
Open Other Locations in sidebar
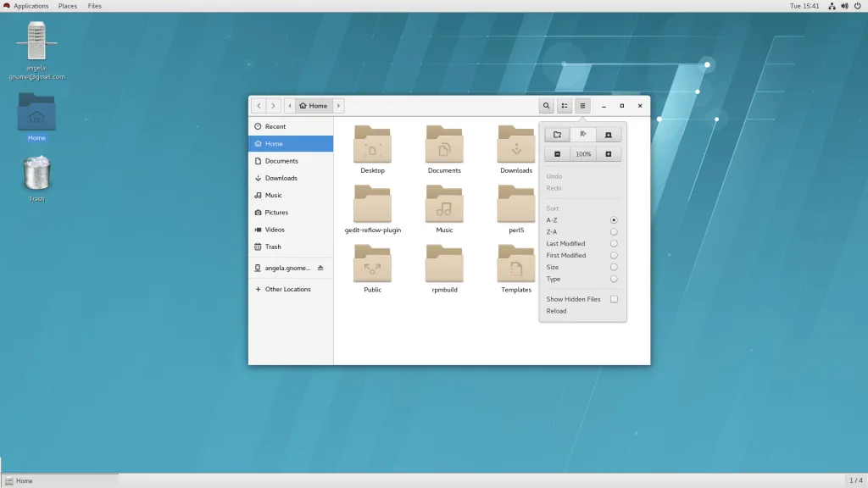291,289
